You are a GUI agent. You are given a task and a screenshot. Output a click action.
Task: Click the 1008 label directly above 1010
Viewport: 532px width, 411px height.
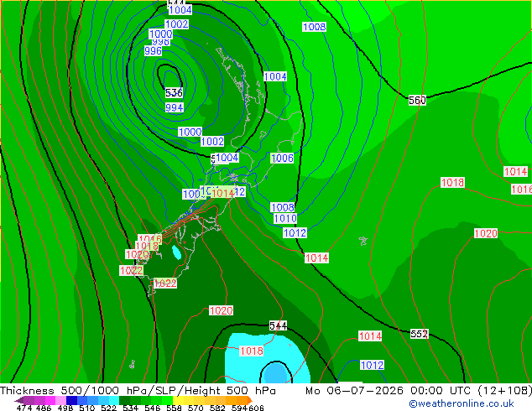pyautogui.click(x=283, y=207)
